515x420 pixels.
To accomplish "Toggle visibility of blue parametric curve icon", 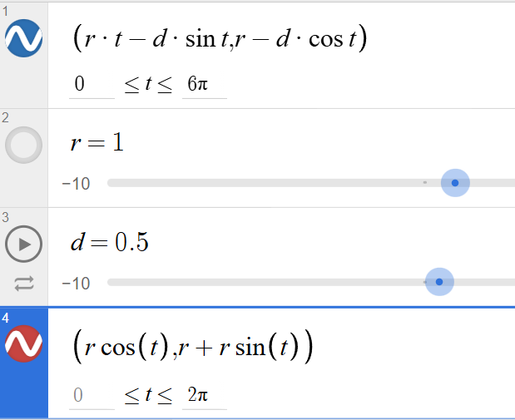I will (x=23, y=38).
